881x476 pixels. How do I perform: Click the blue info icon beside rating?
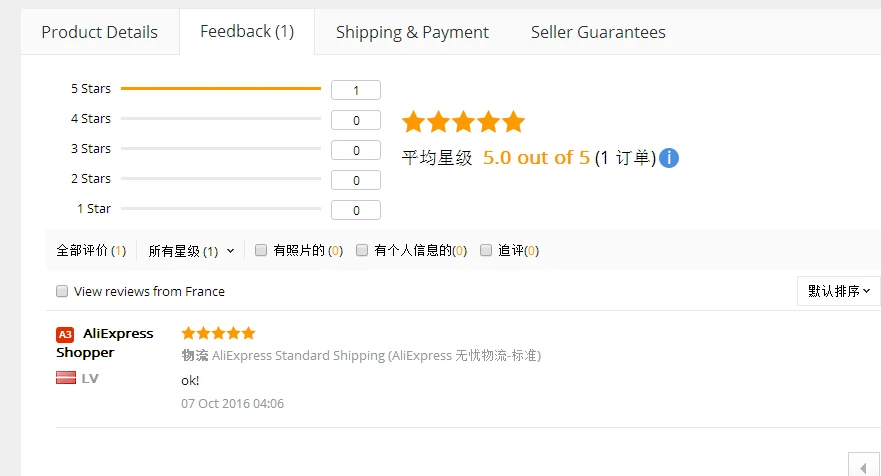pyautogui.click(x=668, y=158)
